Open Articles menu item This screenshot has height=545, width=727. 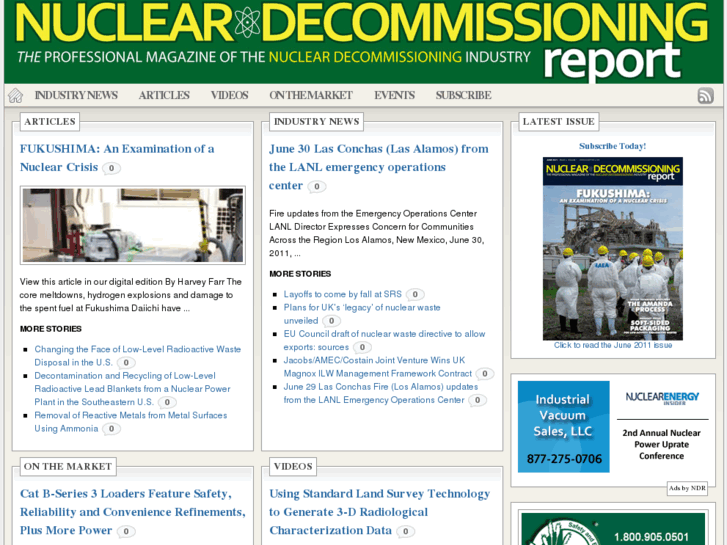click(164, 95)
